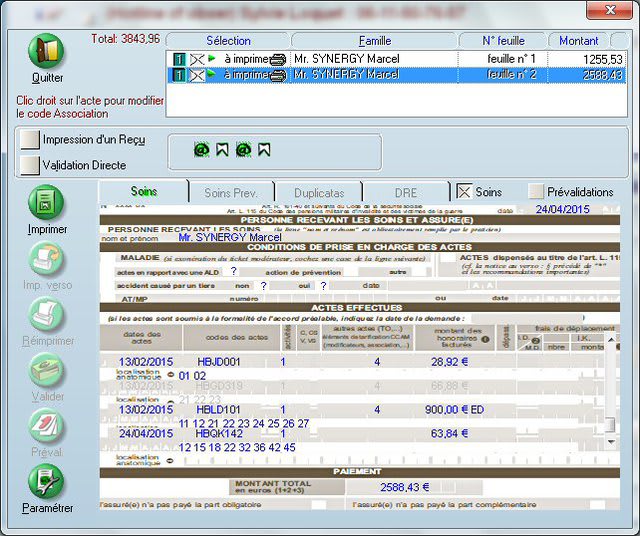Switch to the Soins Prev. tab
This screenshot has width=640, height=536.
pyautogui.click(x=231, y=192)
